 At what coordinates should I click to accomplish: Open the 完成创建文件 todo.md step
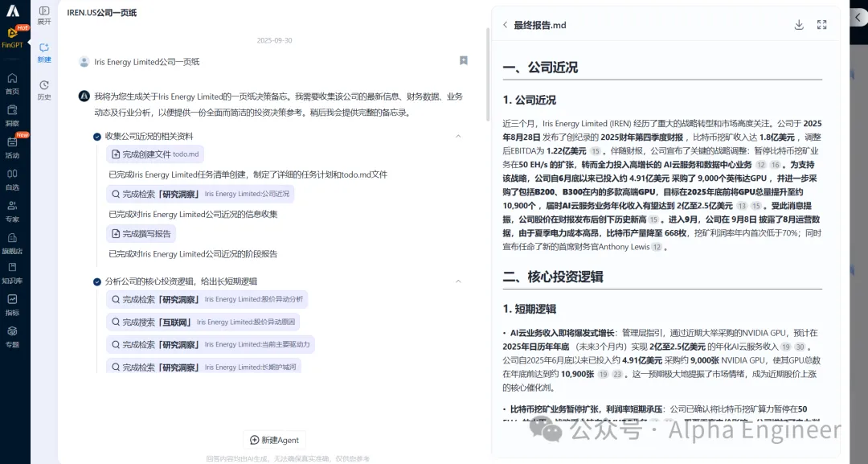(x=155, y=154)
